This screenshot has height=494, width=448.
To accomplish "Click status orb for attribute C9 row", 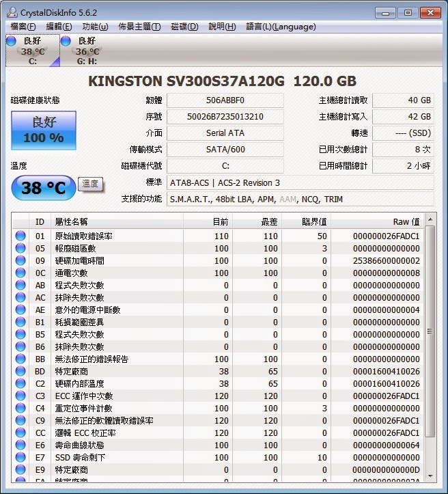I will coord(20,420).
